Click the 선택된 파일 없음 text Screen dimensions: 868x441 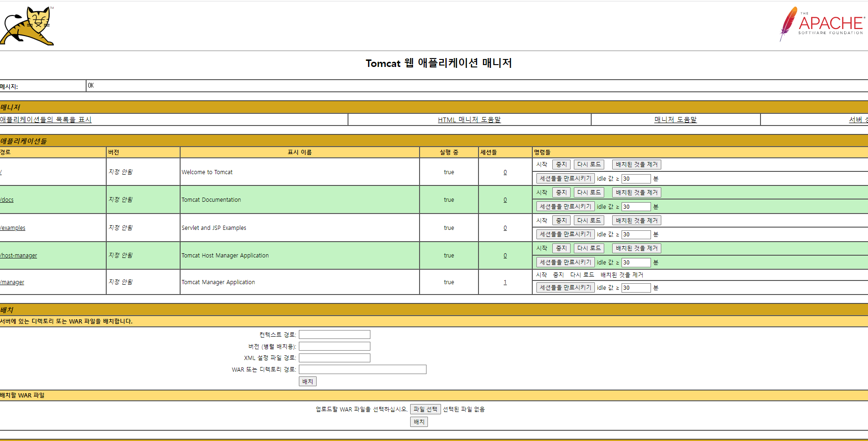(463, 410)
